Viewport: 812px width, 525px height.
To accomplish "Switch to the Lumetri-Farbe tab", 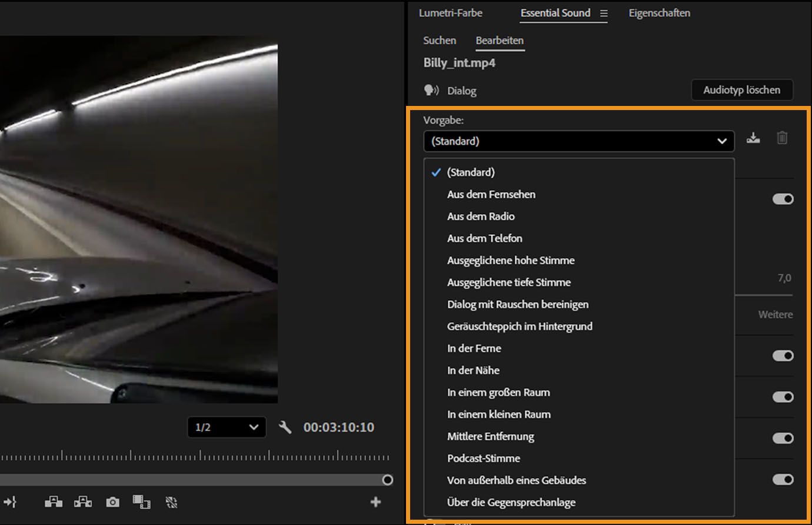I will tap(450, 13).
